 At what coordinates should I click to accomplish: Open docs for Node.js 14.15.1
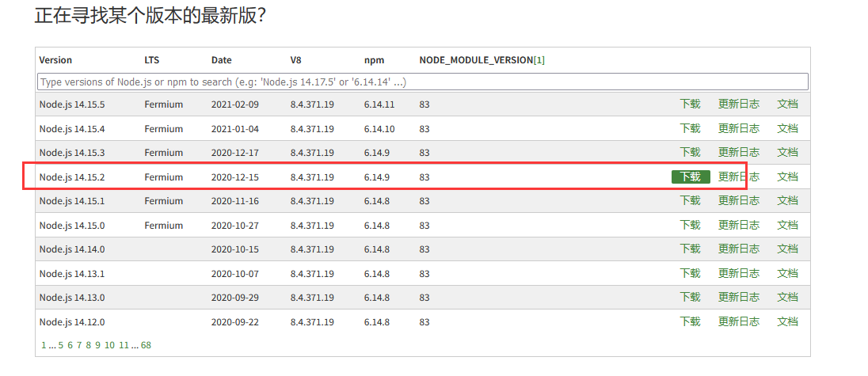pos(788,201)
